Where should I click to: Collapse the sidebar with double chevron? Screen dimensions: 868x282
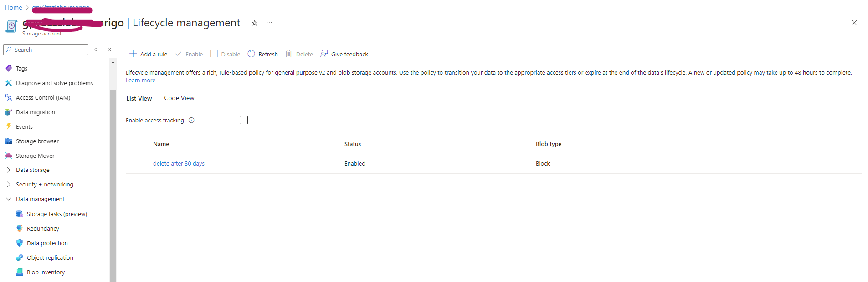[109, 50]
